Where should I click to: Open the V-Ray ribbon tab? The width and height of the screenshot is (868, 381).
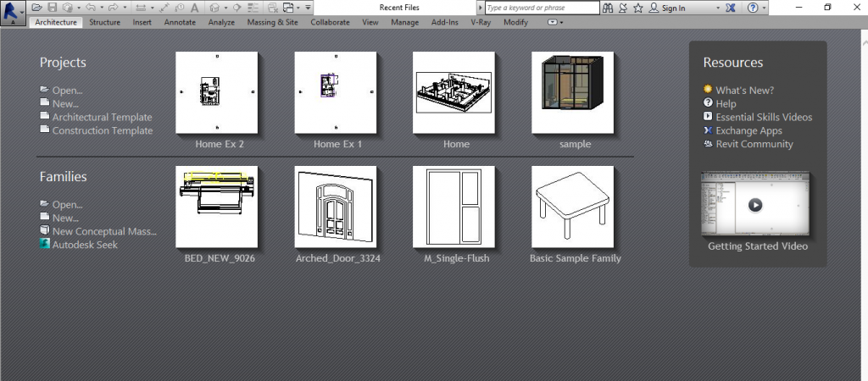coord(481,22)
